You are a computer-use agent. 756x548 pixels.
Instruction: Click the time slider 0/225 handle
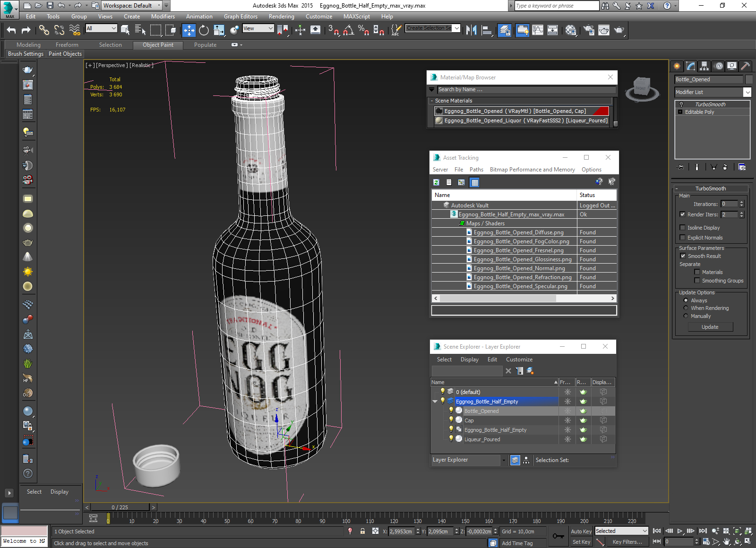(x=120, y=507)
